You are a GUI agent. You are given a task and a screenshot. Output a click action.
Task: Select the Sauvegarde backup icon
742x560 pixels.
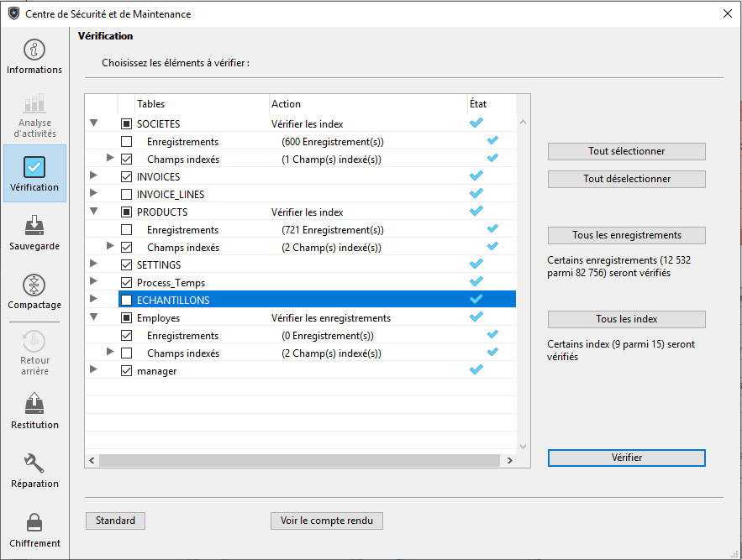34,227
